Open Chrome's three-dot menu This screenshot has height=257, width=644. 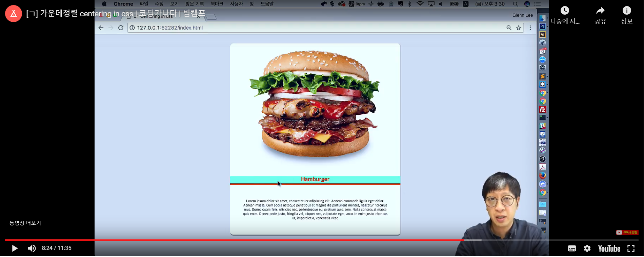530,28
